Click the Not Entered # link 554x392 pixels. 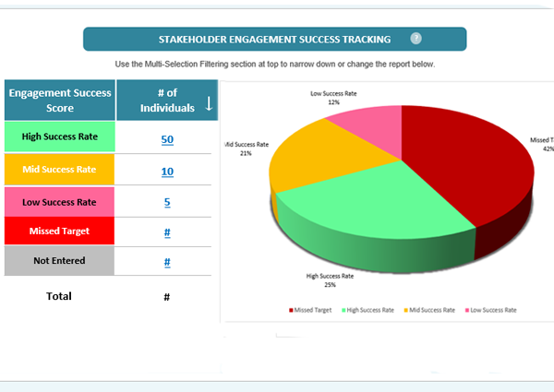click(x=167, y=262)
